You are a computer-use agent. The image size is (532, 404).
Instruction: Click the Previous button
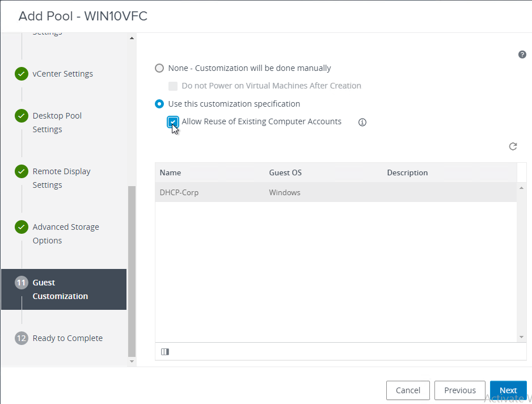pos(459,390)
